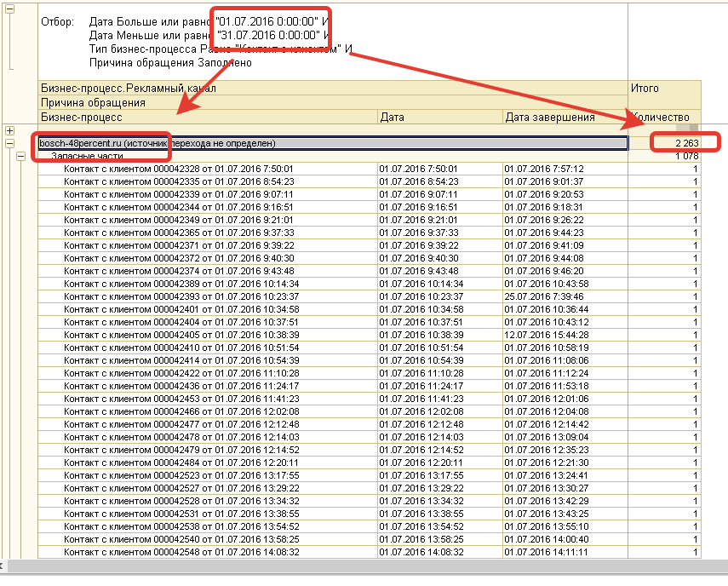This screenshot has width=728, height=586.
Task: Click the Дата завершения column header
Action: (565, 117)
